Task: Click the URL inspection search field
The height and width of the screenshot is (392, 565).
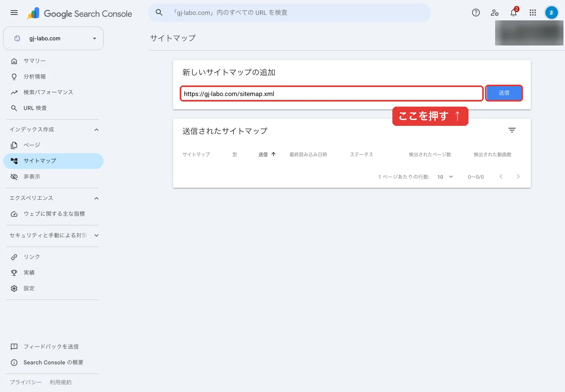Action: click(290, 13)
